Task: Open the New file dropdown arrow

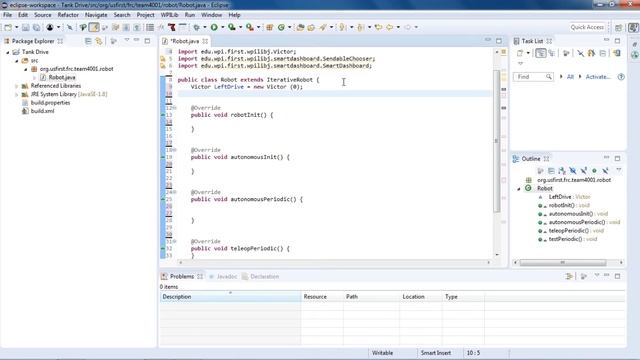Action: pyautogui.click(x=17, y=27)
